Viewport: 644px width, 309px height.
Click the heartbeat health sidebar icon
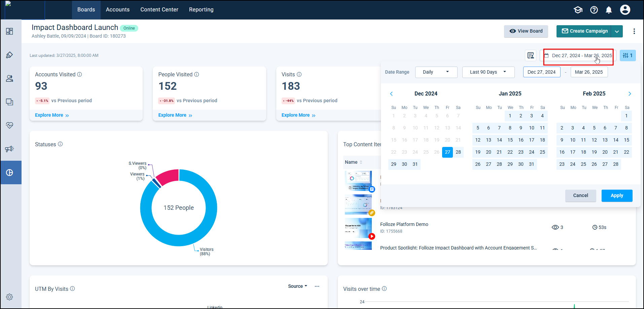[x=9, y=125]
